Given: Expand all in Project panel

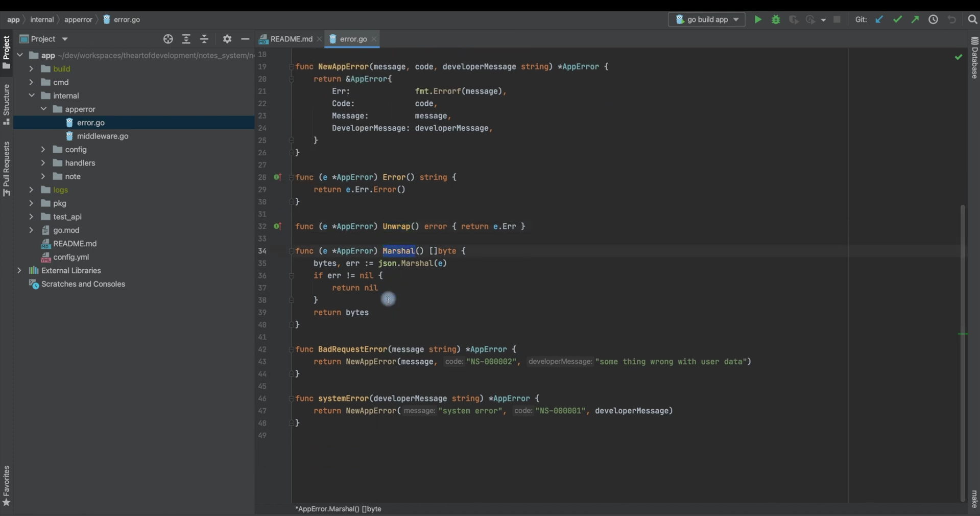Looking at the screenshot, I should point(186,39).
